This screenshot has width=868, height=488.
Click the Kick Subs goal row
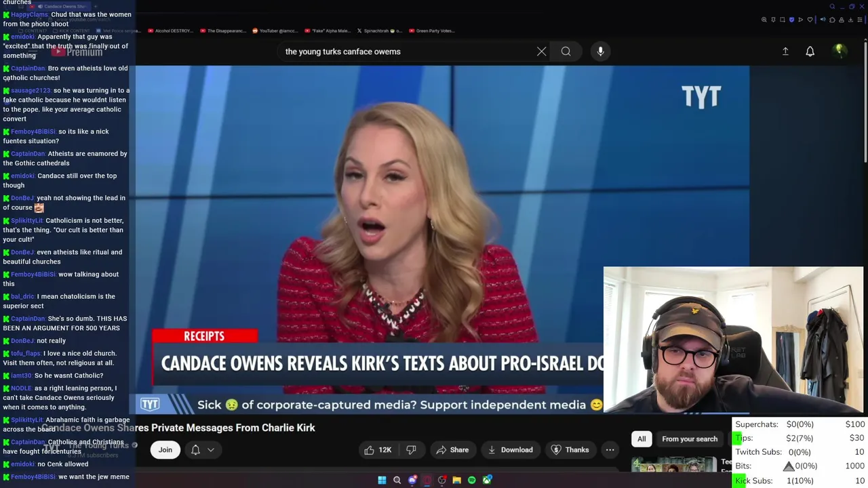click(x=800, y=481)
